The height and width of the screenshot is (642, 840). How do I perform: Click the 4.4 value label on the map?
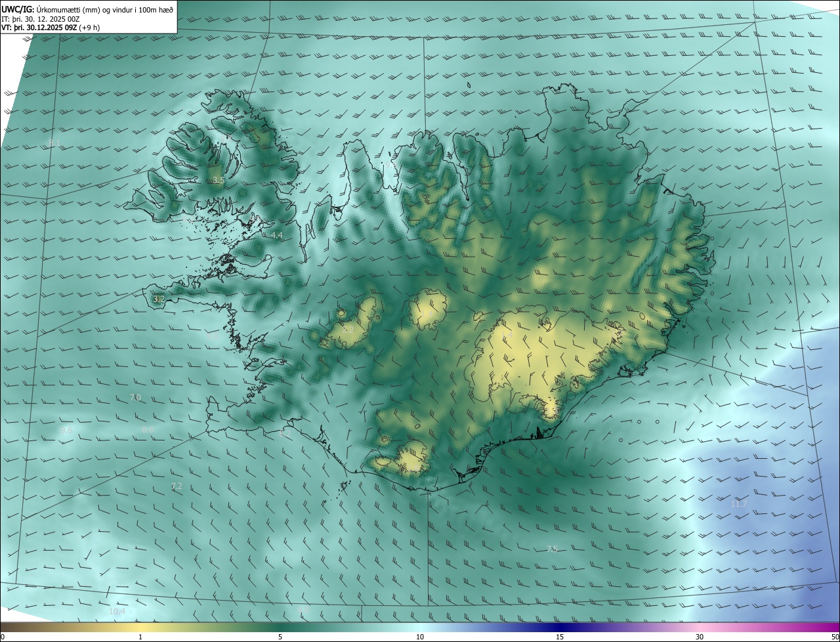(x=276, y=235)
